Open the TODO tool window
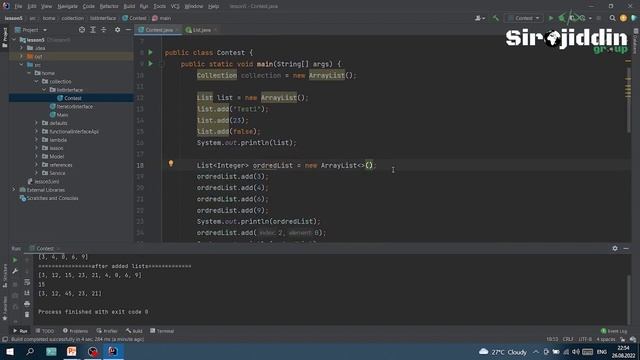 coord(45,331)
